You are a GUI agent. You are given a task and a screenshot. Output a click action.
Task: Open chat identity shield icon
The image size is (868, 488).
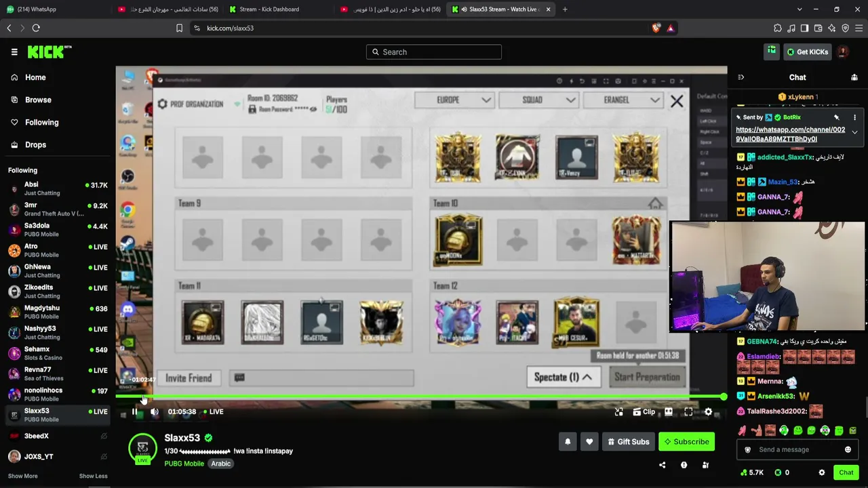pos(747,449)
